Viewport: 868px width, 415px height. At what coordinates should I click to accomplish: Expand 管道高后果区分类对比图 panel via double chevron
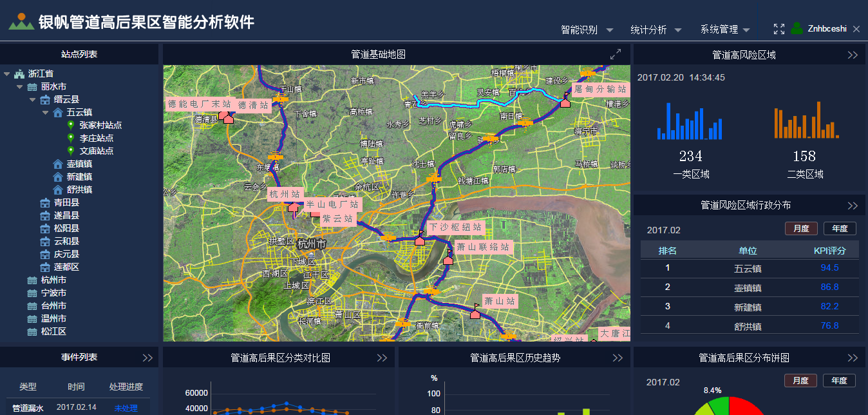tap(382, 358)
